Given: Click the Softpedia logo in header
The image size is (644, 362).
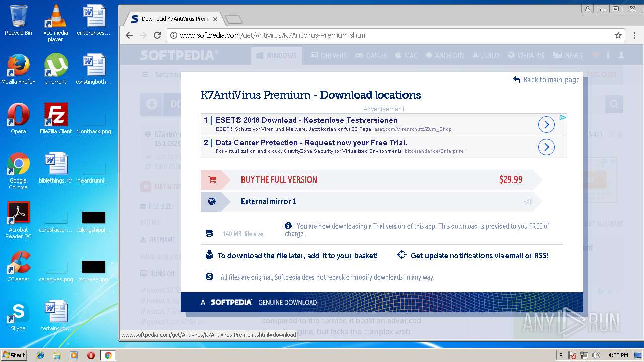Looking at the screenshot, I should point(179,55).
